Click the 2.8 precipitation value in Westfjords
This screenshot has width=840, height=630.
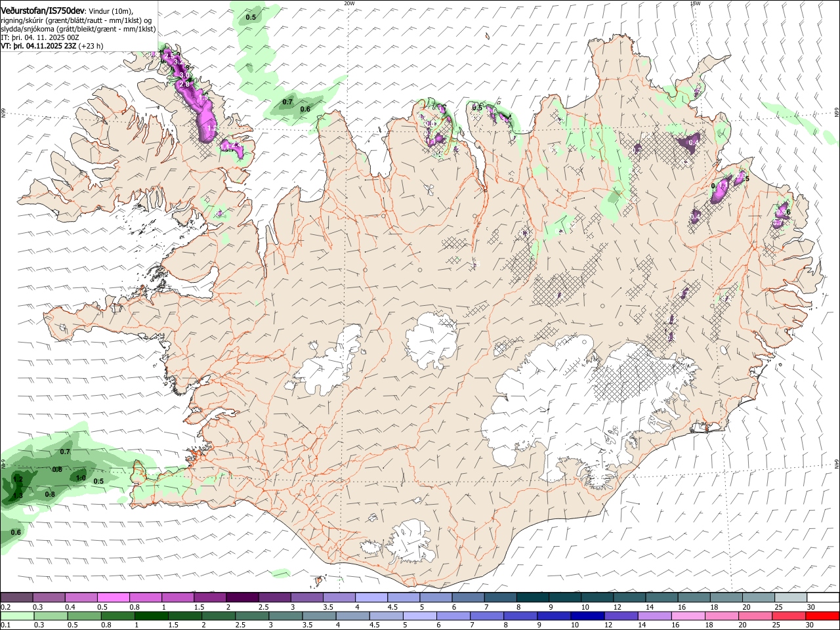184,84
